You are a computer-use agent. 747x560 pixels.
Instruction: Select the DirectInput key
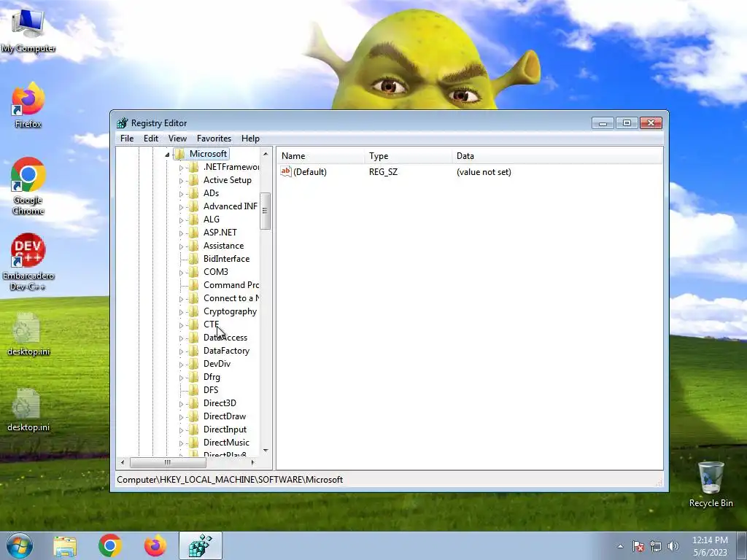(x=225, y=429)
